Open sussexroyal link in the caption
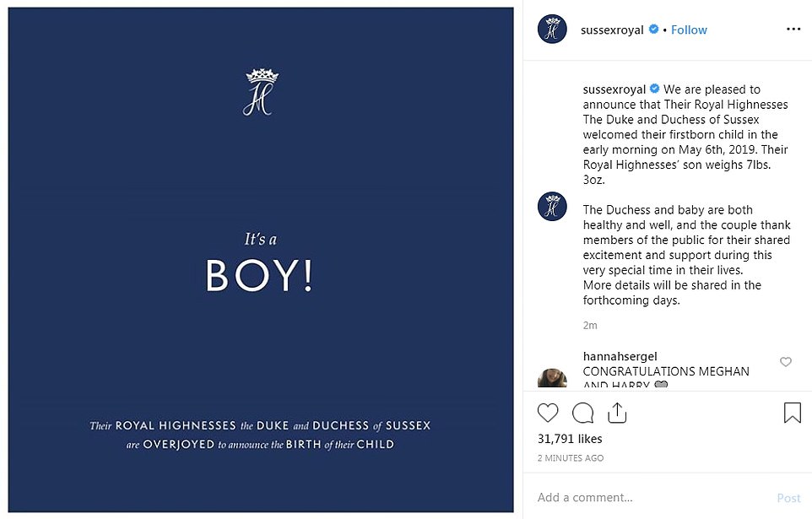 point(614,89)
